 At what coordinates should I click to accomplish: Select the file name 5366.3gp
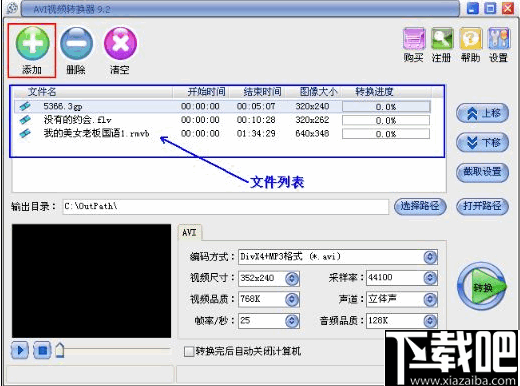coord(63,107)
